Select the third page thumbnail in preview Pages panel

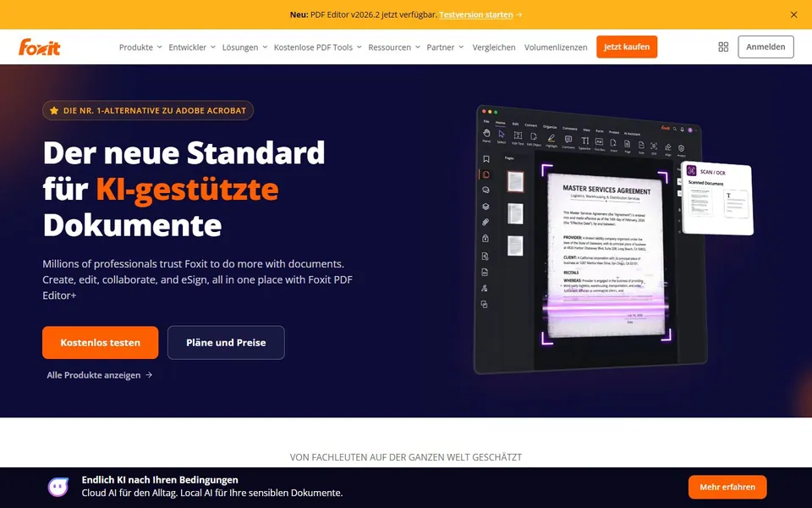click(x=515, y=246)
